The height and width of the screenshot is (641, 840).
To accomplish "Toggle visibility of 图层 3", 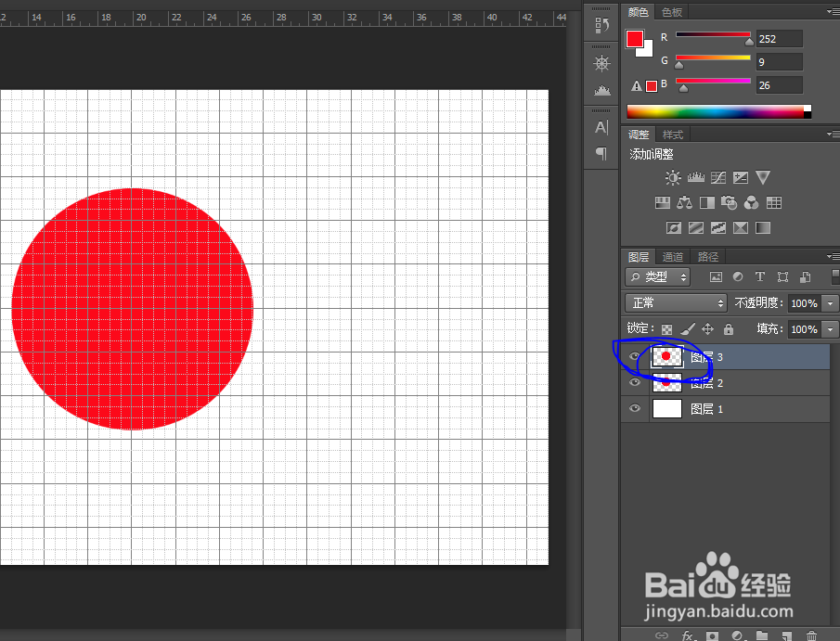I will pos(635,356).
